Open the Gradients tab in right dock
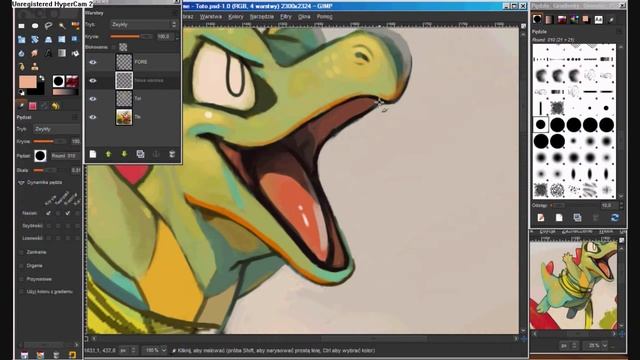 point(549,20)
